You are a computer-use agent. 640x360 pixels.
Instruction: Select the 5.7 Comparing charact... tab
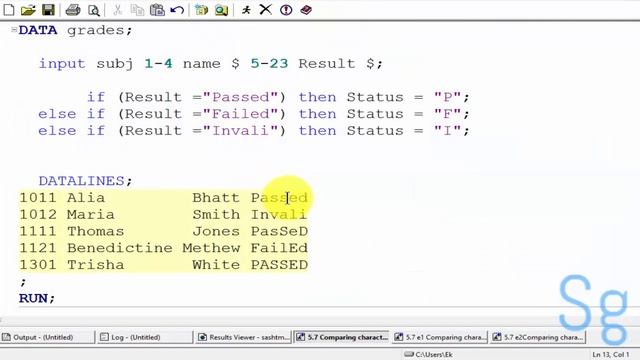click(x=342, y=337)
